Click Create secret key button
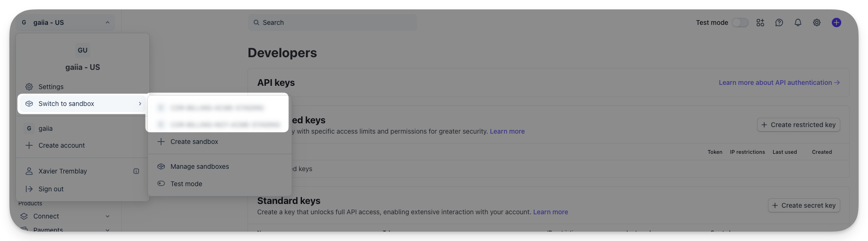This screenshot has width=868, height=241. click(x=804, y=205)
